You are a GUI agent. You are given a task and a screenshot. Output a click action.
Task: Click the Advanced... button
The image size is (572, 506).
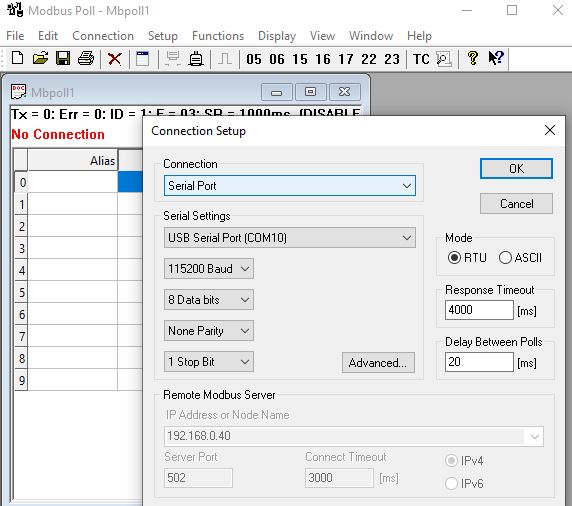point(378,363)
